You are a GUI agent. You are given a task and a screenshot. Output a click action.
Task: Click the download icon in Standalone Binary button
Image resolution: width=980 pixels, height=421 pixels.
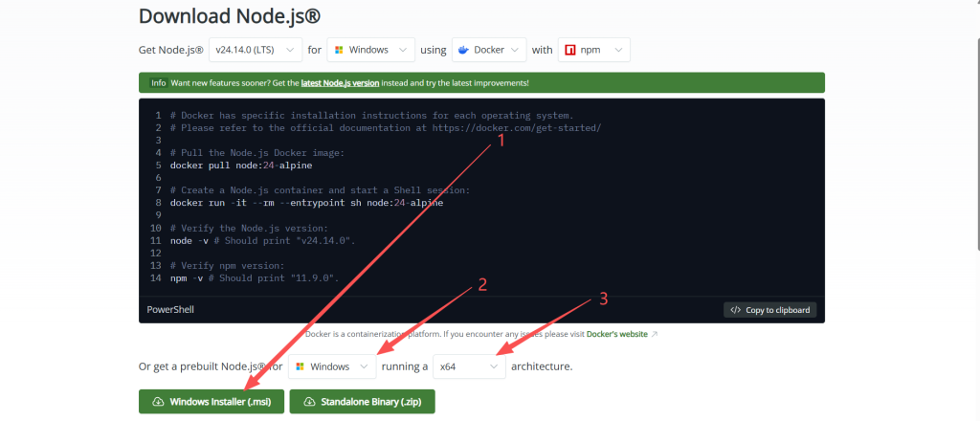tap(309, 402)
